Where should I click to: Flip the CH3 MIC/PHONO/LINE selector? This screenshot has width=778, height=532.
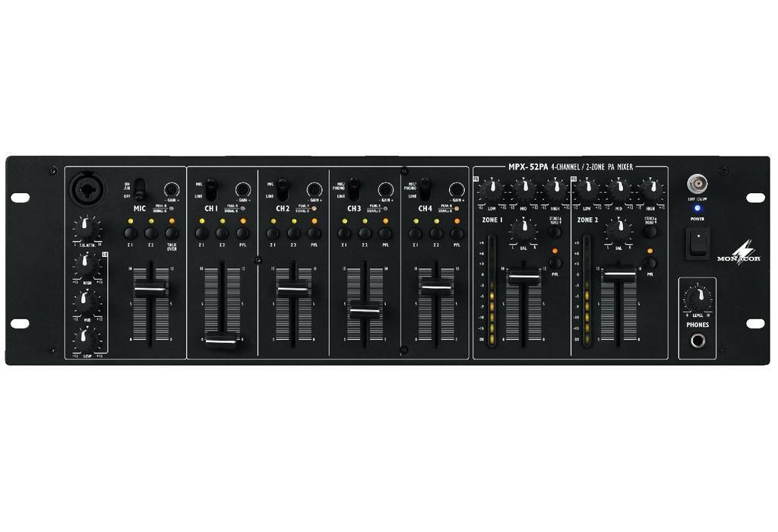pos(353,188)
